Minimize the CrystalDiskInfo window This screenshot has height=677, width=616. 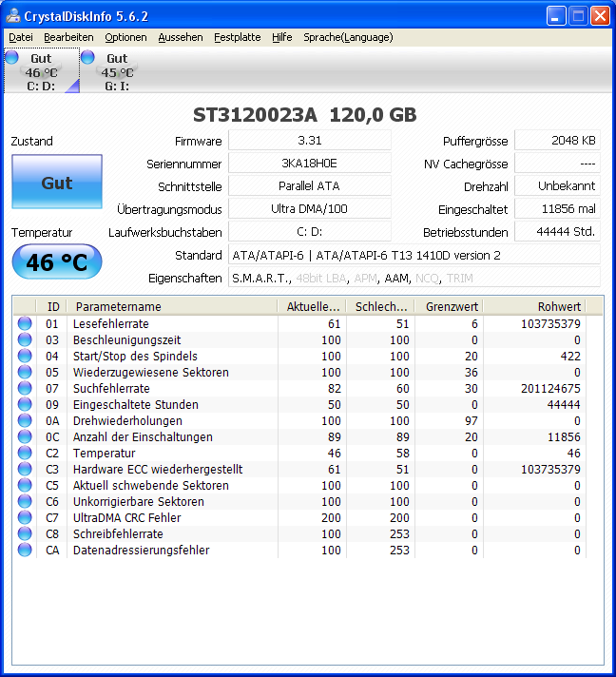pyautogui.click(x=556, y=16)
